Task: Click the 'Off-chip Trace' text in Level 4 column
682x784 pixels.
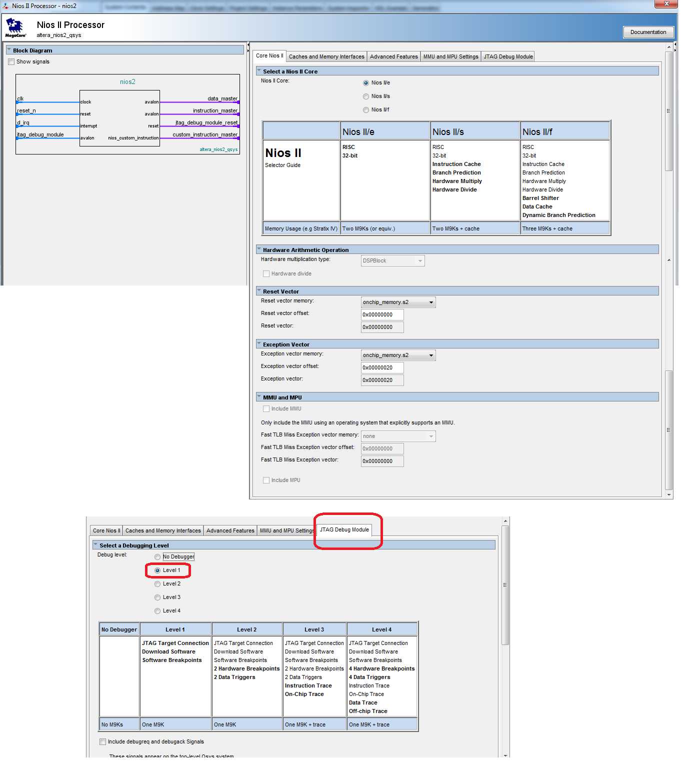Action: (x=368, y=711)
